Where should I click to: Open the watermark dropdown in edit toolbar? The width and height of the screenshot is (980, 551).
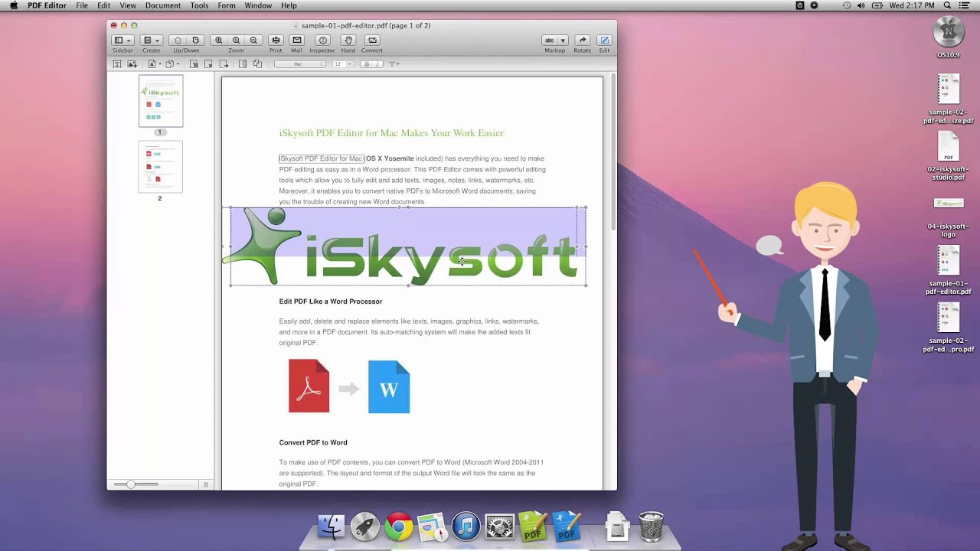click(x=154, y=64)
